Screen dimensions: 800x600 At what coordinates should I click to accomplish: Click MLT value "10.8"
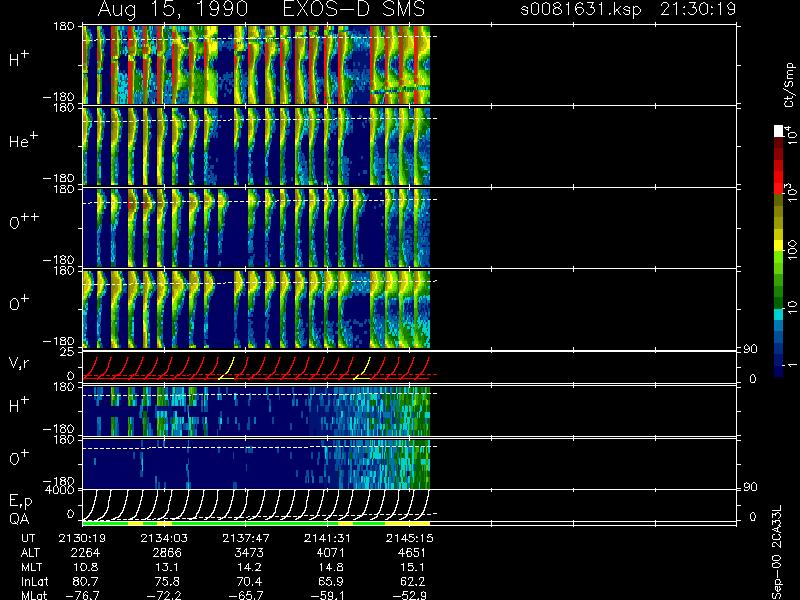pyautogui.click(x=86, y=567)
